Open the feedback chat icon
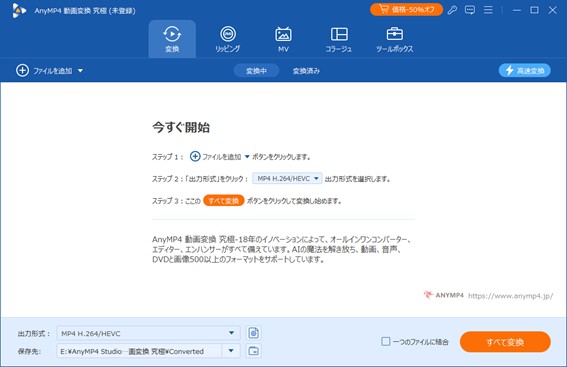The image size is (567, 367). coord(470,10)
